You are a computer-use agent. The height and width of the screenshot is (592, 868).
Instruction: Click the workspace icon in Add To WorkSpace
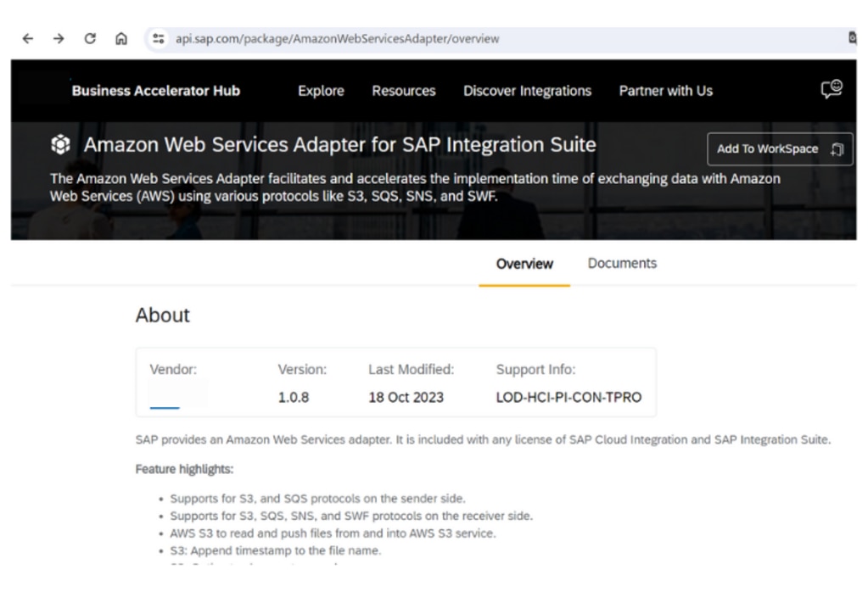837,149
